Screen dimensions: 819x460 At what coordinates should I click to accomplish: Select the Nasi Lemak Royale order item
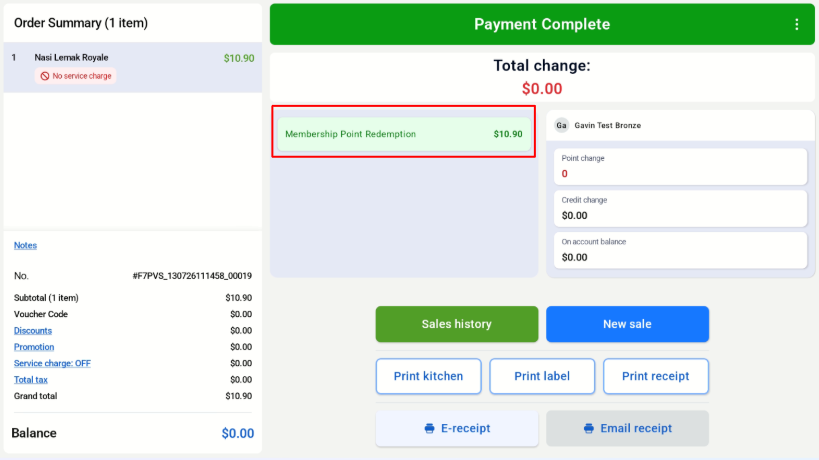(x=133, y=67)
